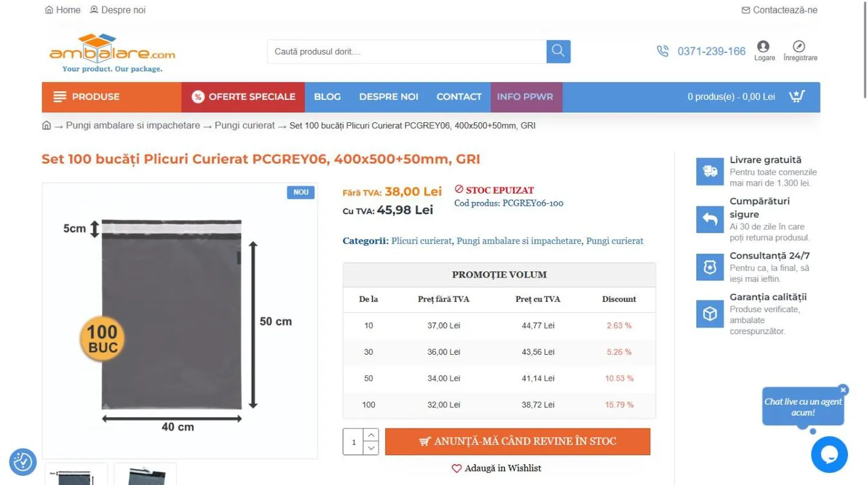
Task: Open the INFO PPWR menu item
Action: 525,97
